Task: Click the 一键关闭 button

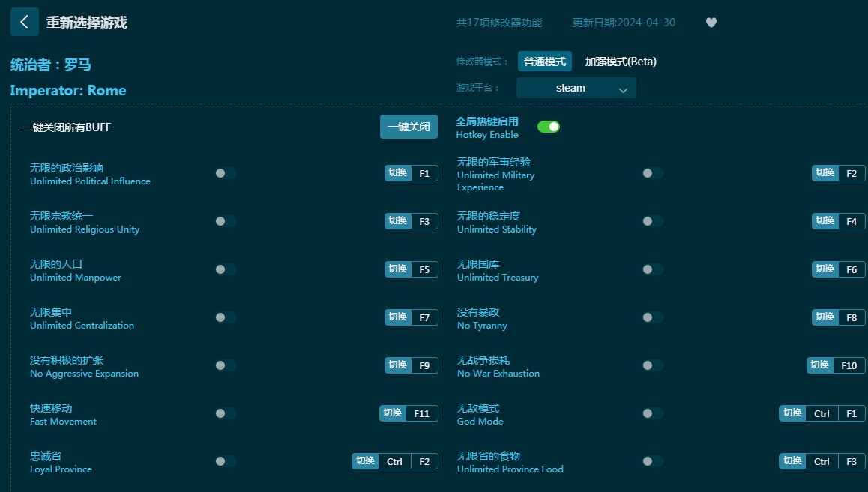Action: (409, 127)
